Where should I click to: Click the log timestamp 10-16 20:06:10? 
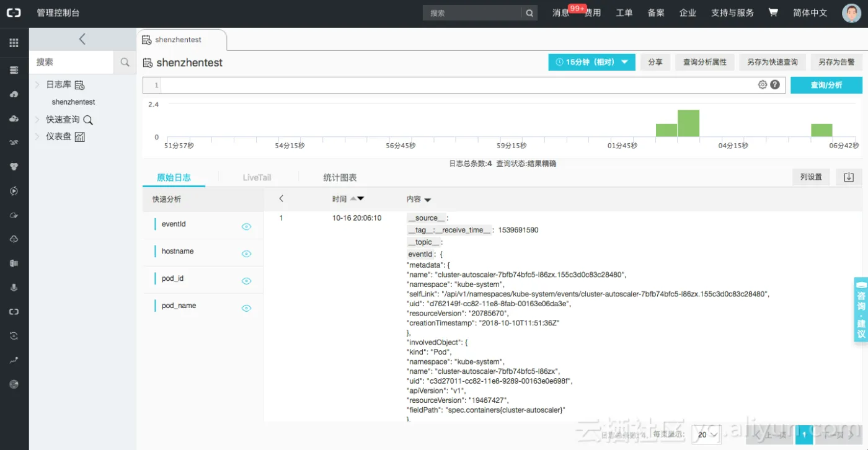(357, 218)
